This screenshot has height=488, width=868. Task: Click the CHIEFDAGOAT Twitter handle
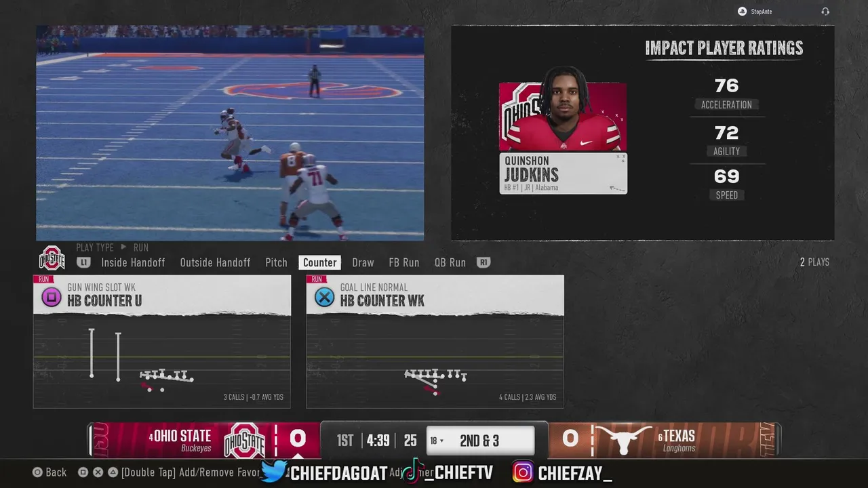coord(339,473)
